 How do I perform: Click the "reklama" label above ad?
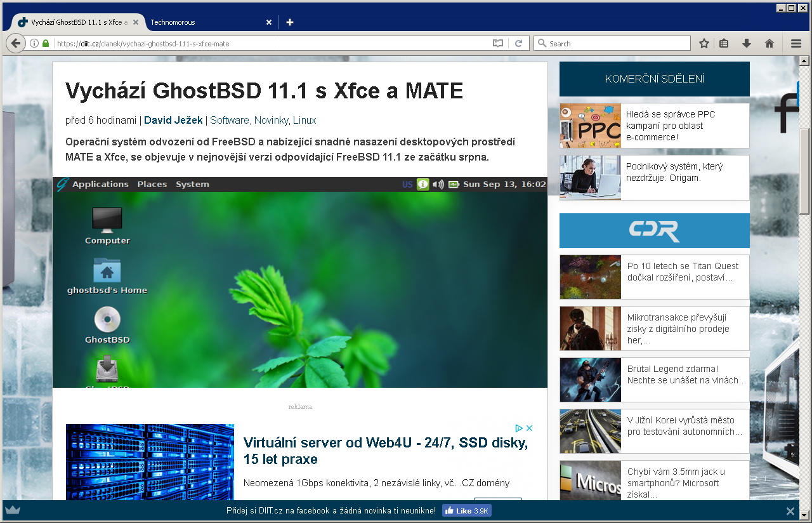tap(300, 406)
